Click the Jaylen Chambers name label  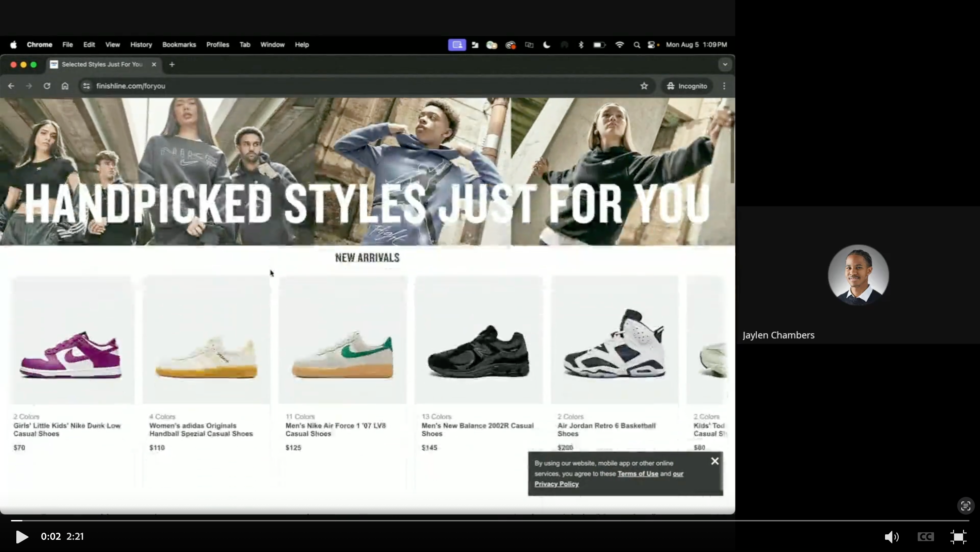click(778, 335)
